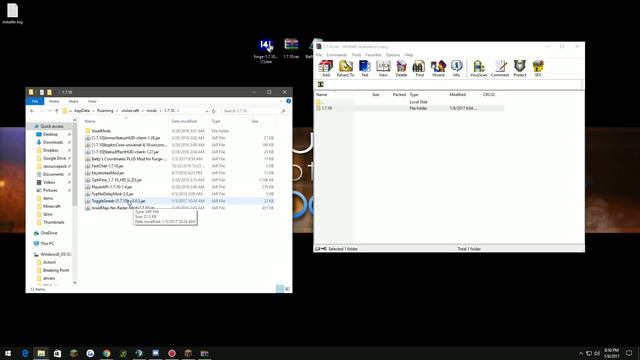Open the View ribbon tab in Explorer

[x=92, y=101]
